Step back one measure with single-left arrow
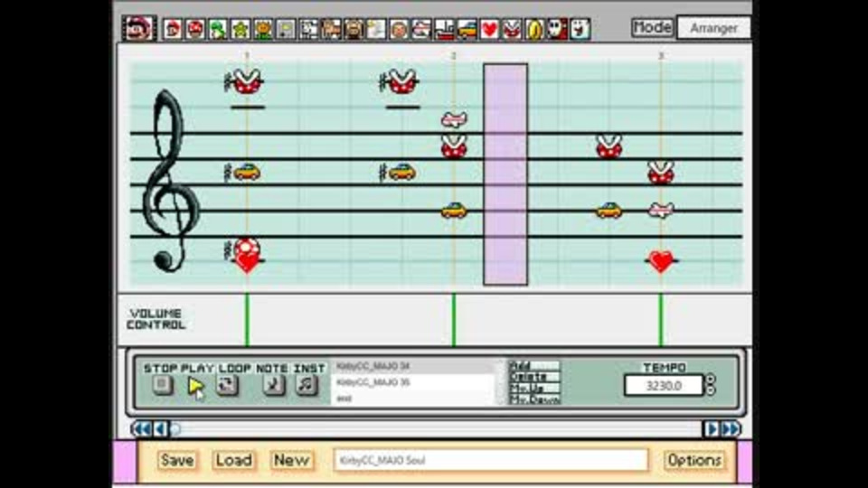 coord(161,428)
